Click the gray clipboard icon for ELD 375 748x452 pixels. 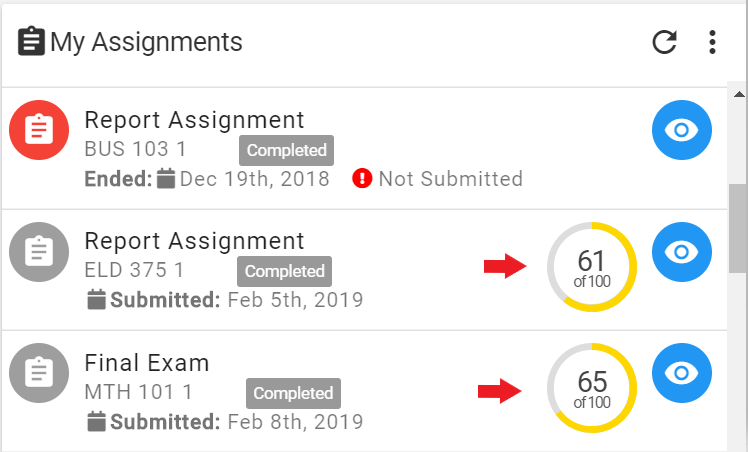39,252
